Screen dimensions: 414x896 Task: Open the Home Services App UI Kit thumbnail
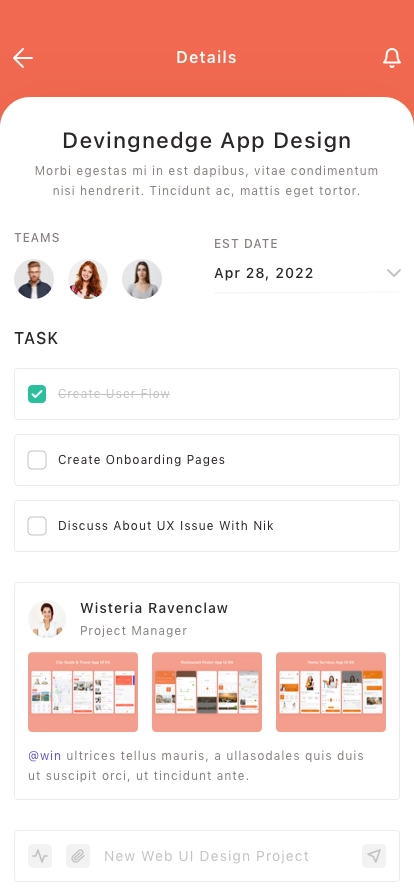click(x=331, y=692)
